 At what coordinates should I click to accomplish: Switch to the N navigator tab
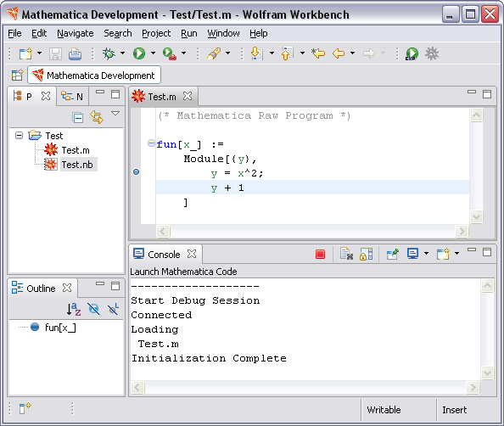click(72, 97)
